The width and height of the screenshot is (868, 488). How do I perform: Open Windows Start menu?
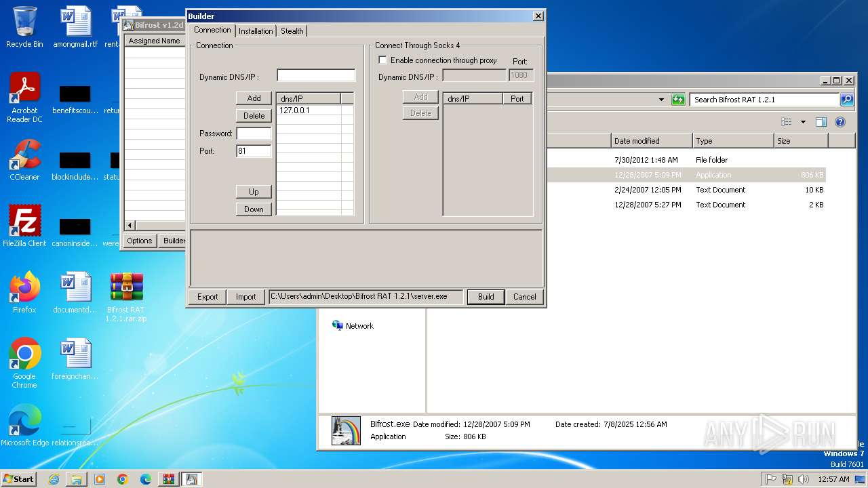(19, 479)
